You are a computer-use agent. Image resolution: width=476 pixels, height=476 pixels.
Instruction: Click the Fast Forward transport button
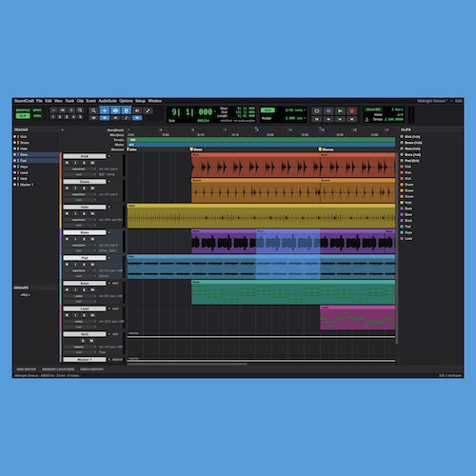[x=340, y=119]
